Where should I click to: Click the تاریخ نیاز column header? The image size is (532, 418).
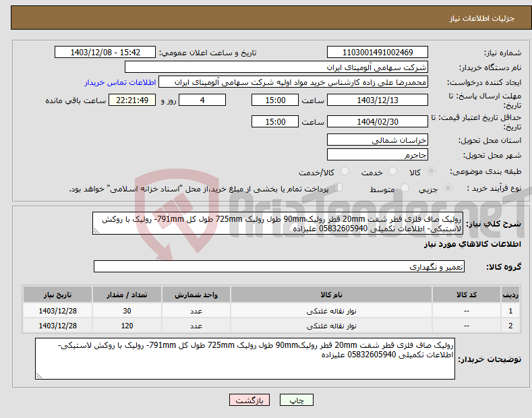pyautogui.click(x=57, y=295)
